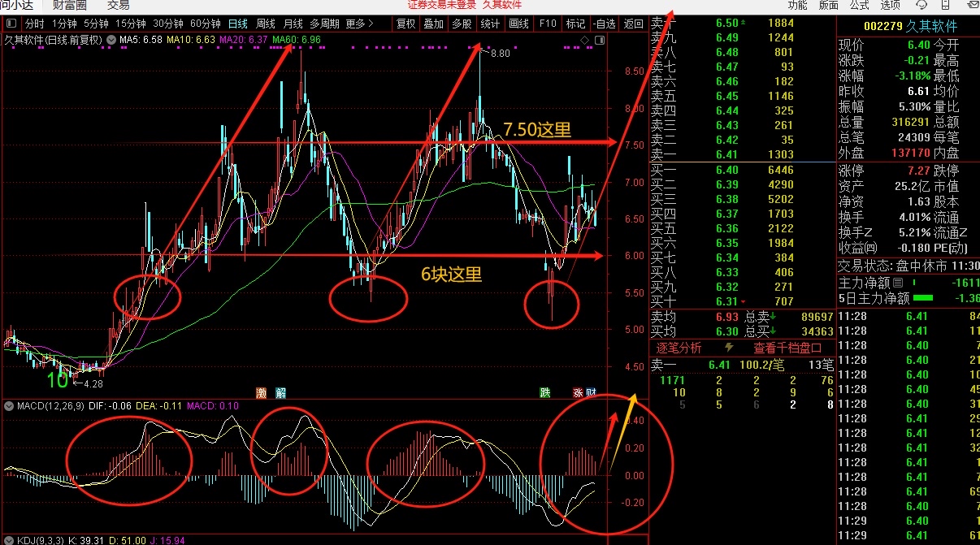Click the phone icon in the top bar

(945, 5)
